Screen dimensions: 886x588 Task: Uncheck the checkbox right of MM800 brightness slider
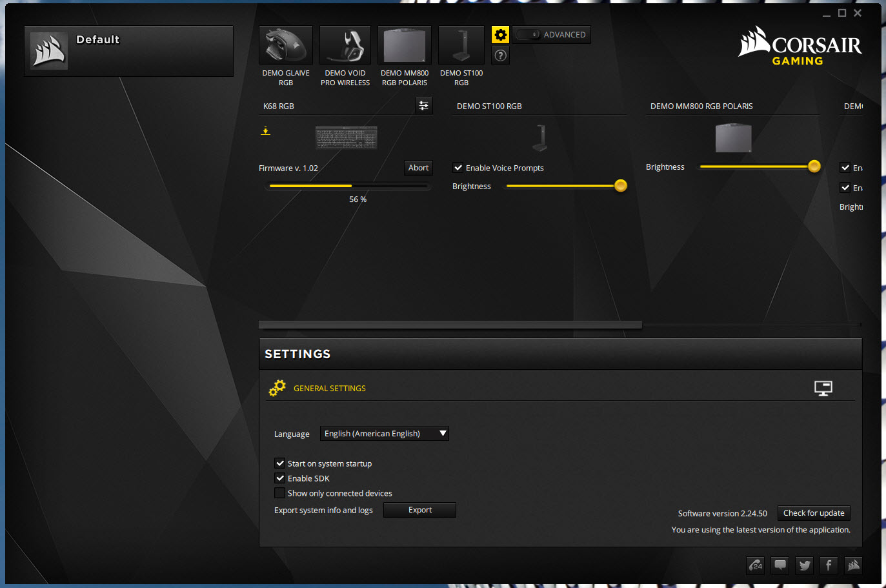coord(845,168)
